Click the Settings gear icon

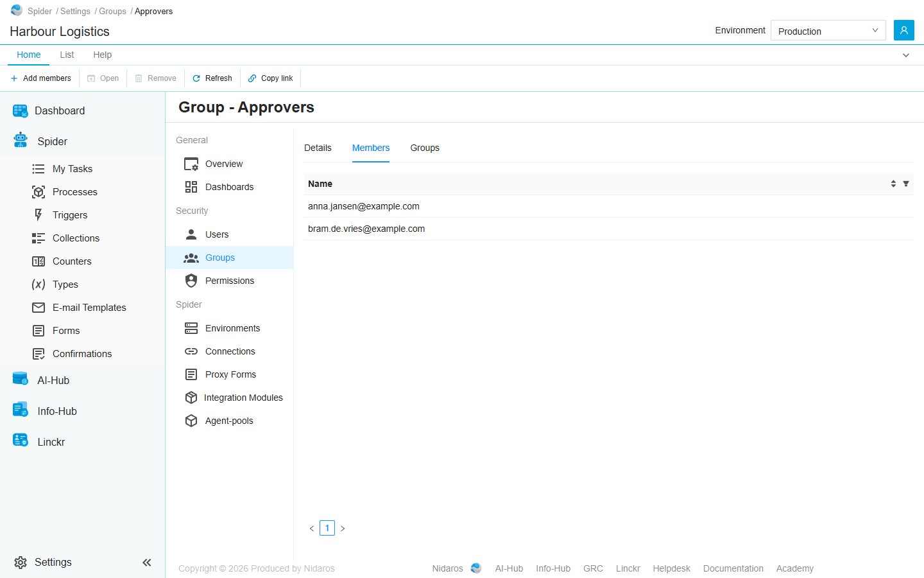(x=21, y=563)
